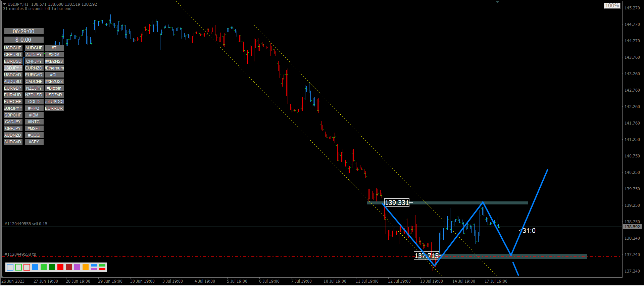Click the 06:29:00 timer panel
This screenshot has width=644, height=286.
(x=23, y=31)
